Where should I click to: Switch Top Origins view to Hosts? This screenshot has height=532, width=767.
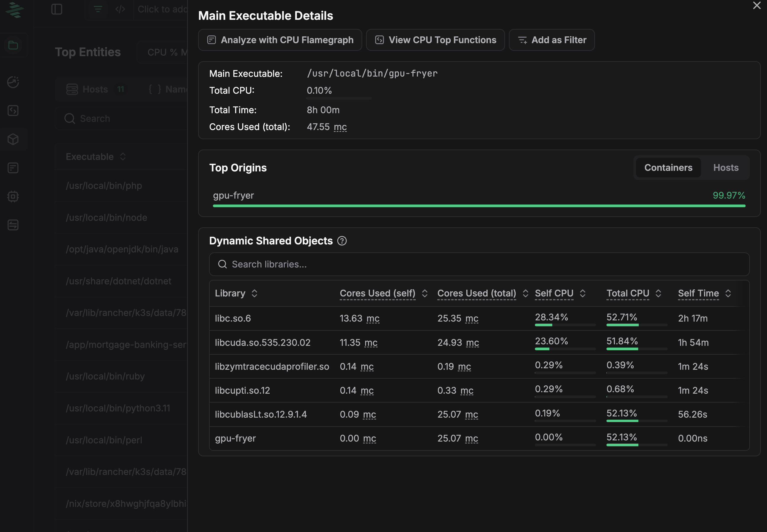pyautogui.click(x=726, y=167)
